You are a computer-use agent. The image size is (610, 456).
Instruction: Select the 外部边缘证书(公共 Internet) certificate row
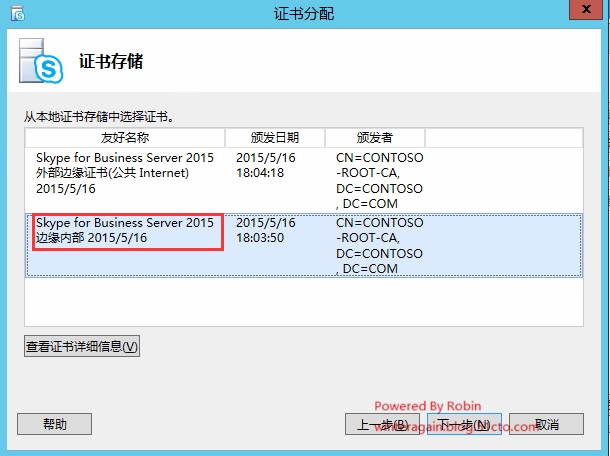(x=304, y=180)
